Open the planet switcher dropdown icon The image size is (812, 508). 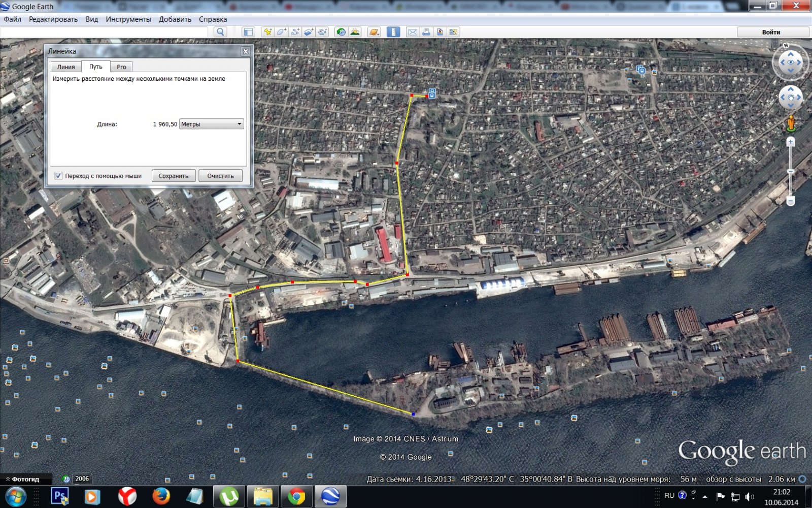pyautogui.click(x=374, y=31)
